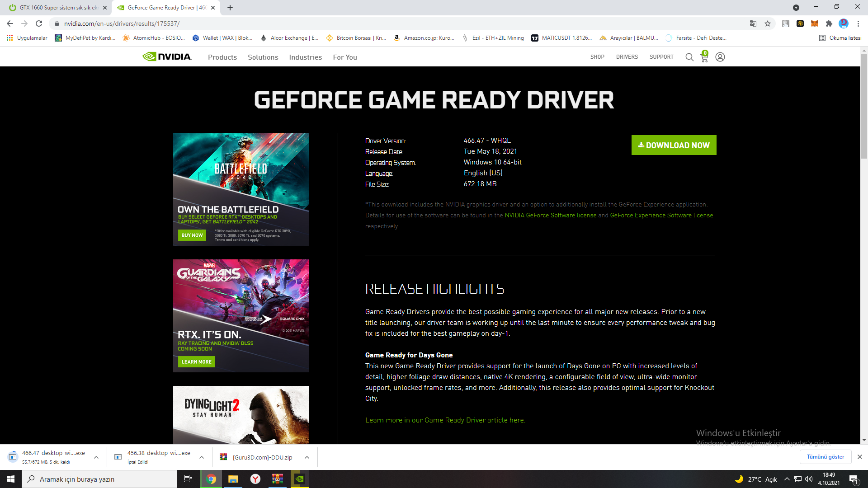The width and height of the screenshot is (868, 488).
Task: Bookmark page with the star icon
Action: click(768, 23)
